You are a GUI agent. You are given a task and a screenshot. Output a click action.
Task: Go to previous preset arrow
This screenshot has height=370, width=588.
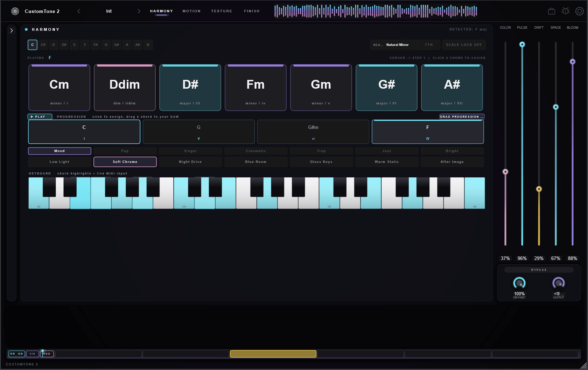pos(79,11)
